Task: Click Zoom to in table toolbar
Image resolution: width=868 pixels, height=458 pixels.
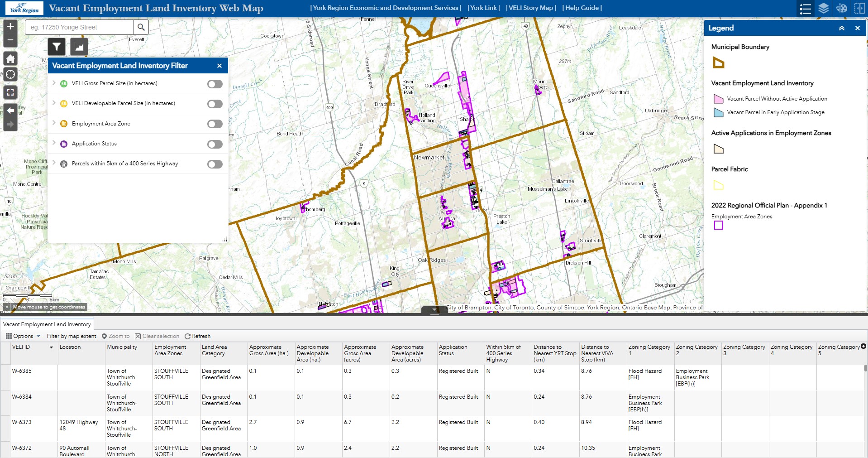Action: (115, 336)
